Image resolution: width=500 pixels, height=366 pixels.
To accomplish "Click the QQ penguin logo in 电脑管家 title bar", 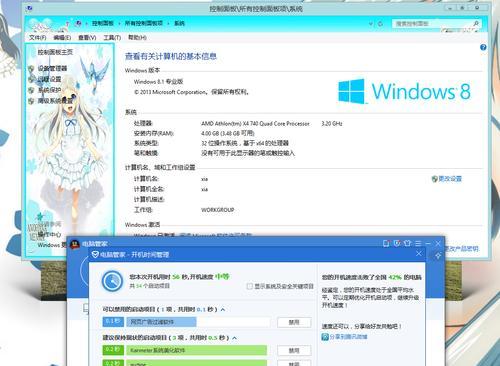I will click(75, 244).
